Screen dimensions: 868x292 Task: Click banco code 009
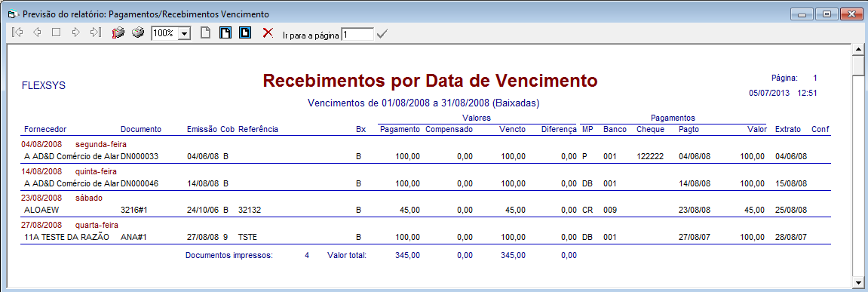coord(610,210)
